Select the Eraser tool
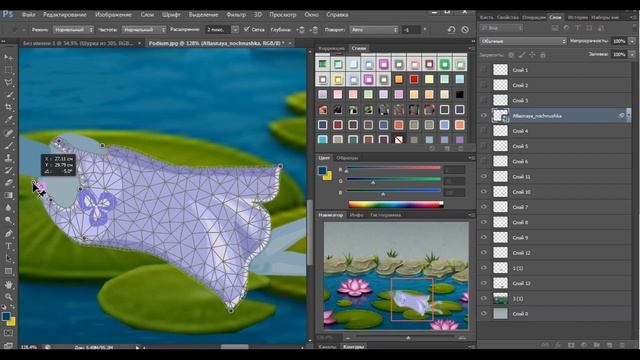The width and height of the screenshot is (640, 360). point(8,183)
